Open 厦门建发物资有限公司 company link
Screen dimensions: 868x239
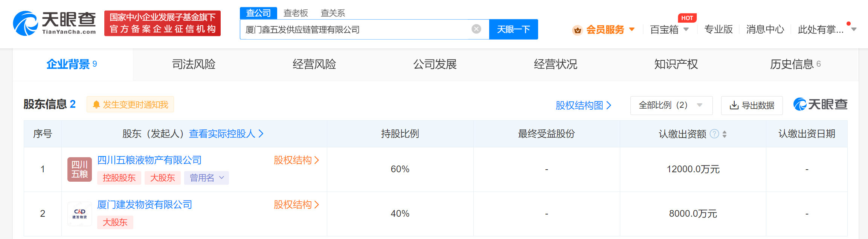pos(145,205)
